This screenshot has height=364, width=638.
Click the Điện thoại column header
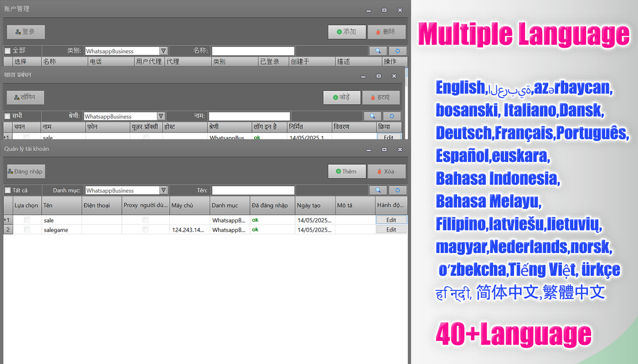[102, 205]
